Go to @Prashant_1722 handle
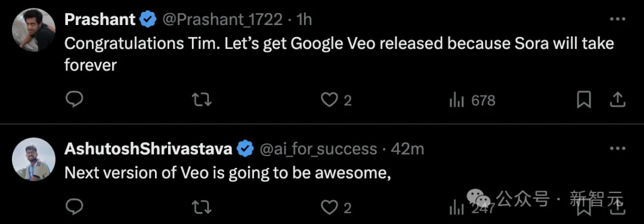This screenshot has height=224, width=644. coord(223,19)
